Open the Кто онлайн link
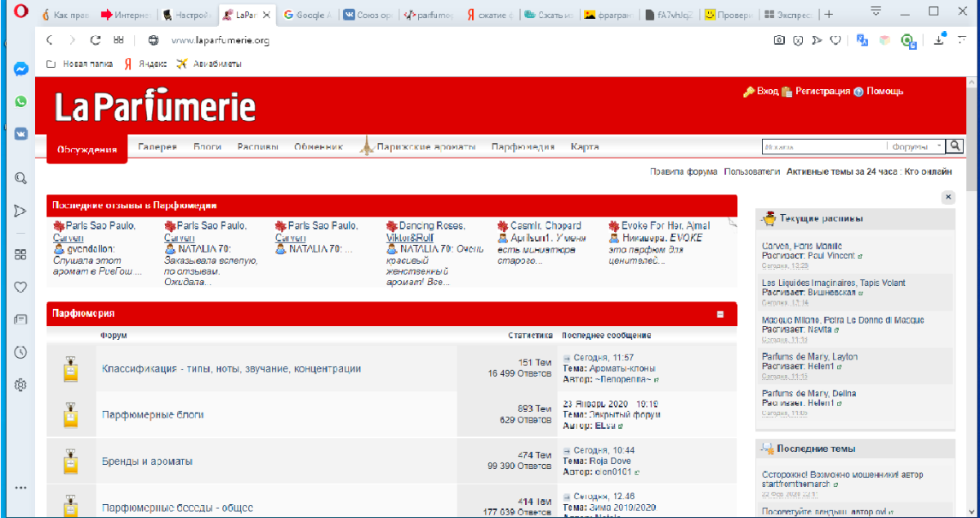980x518 pixels. 929,172
